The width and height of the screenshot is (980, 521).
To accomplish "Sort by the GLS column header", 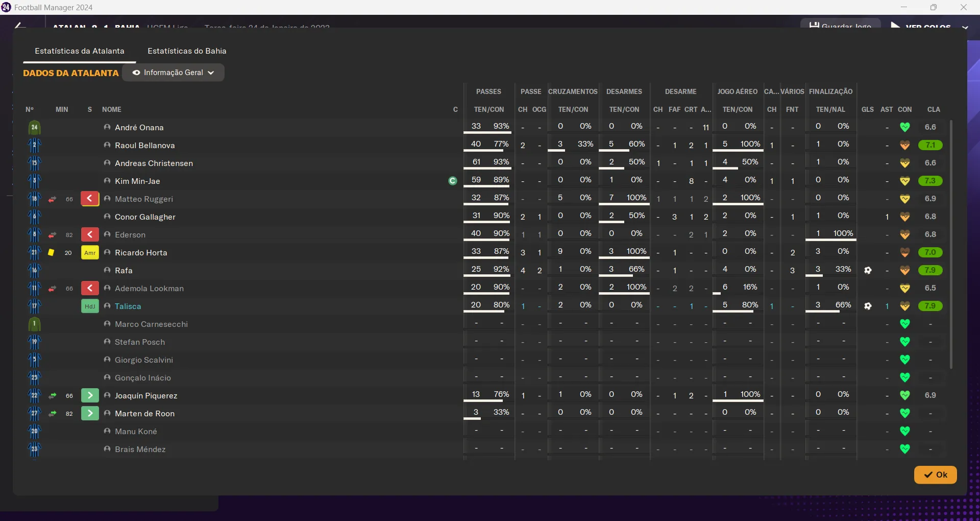I will [868, 109].
